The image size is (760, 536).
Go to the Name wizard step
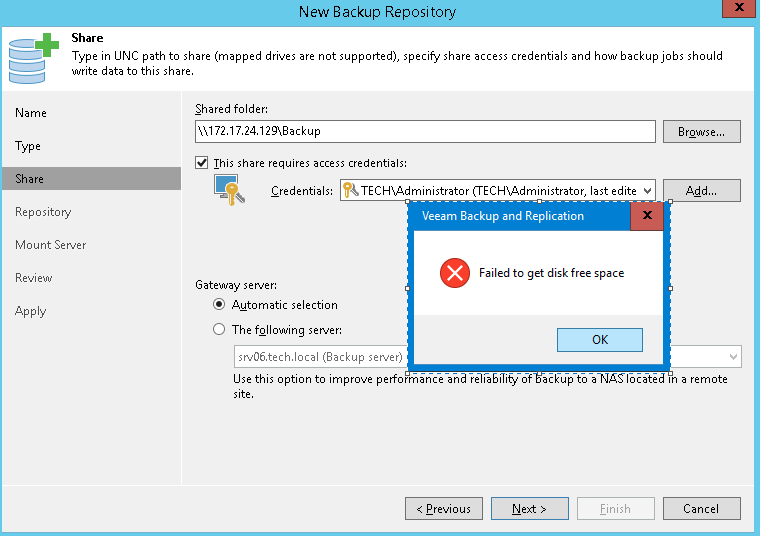[x=31, y=113]
